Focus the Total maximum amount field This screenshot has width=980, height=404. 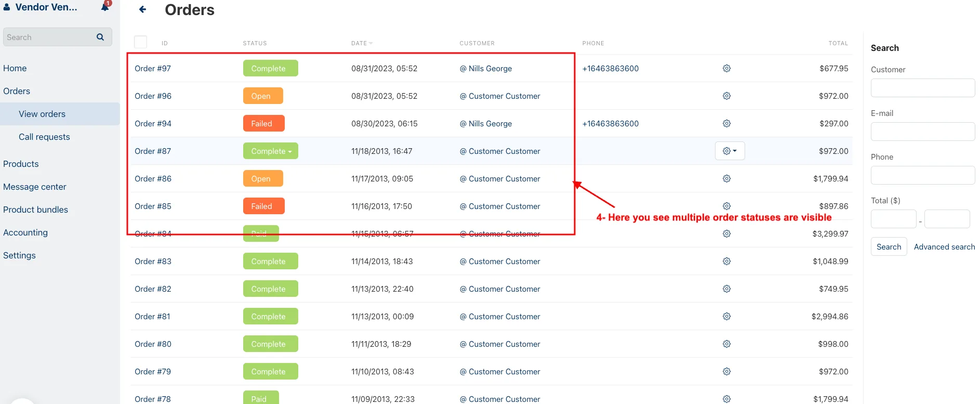point(947,219)
